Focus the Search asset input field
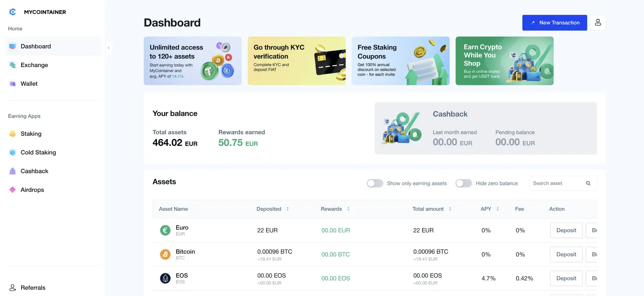This screenshot has height=296, width=644. coord(557,183)
